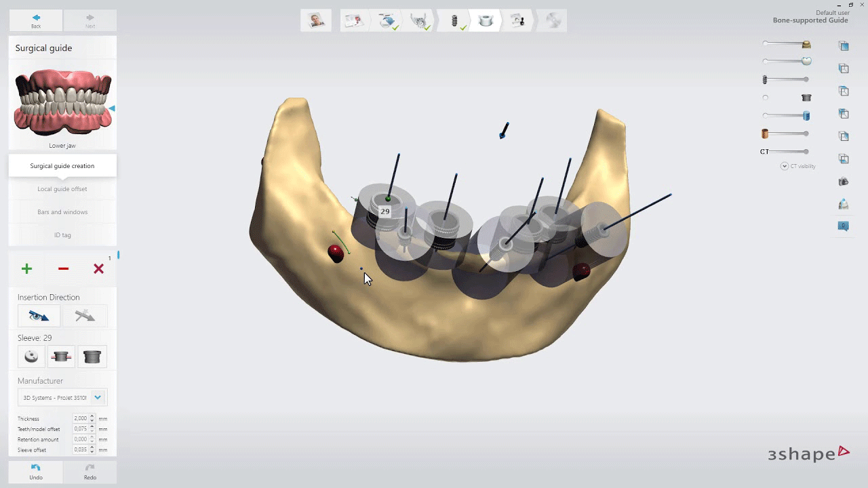Open the ID tag stamp workflow step
The height and width of the screenshot is (488, 868).
(517, 20)
